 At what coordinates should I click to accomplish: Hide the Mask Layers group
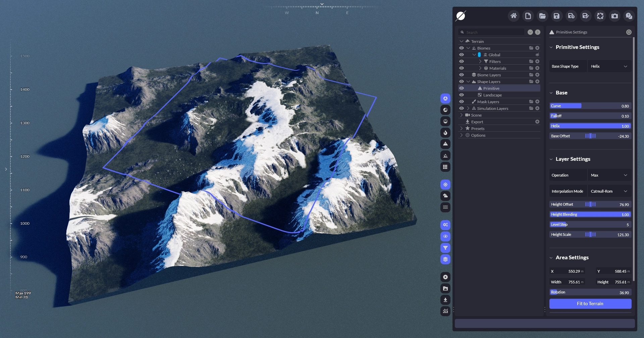462,102
